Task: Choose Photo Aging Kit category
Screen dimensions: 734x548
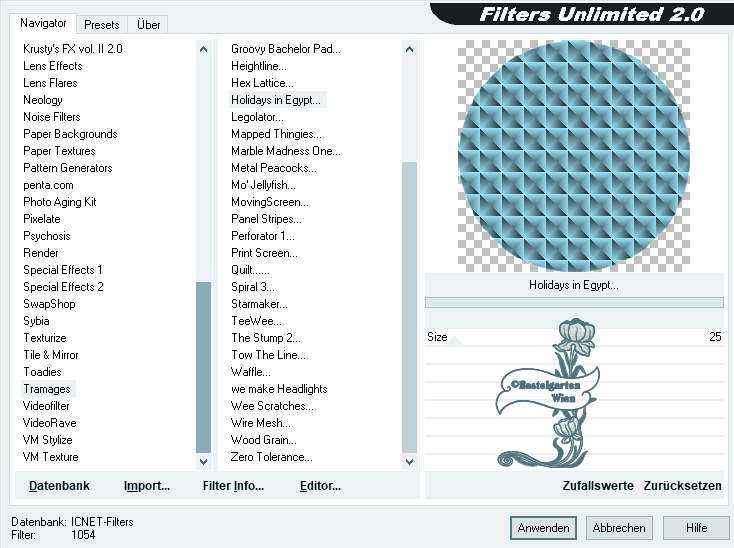Action: pos(59,202)
